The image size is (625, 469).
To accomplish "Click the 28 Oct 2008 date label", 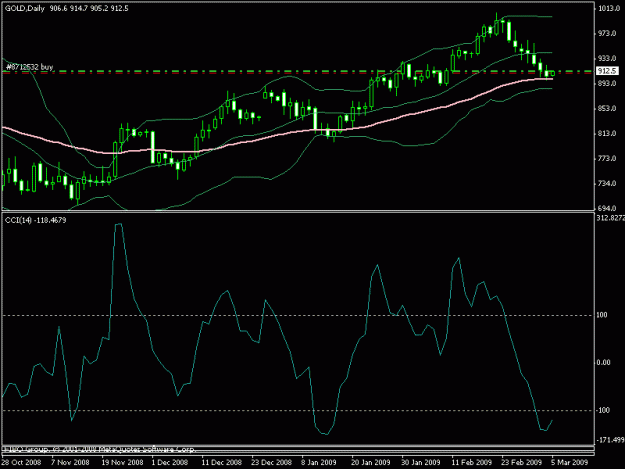I will click(x=22, y=462).
